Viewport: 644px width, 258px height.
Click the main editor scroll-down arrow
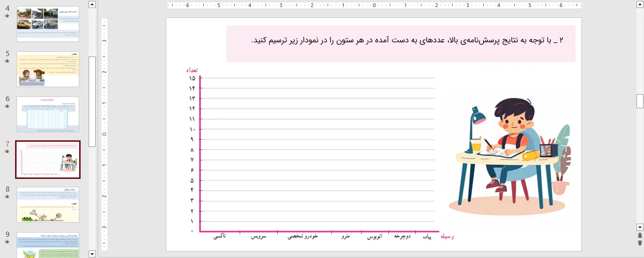point(640,226)
